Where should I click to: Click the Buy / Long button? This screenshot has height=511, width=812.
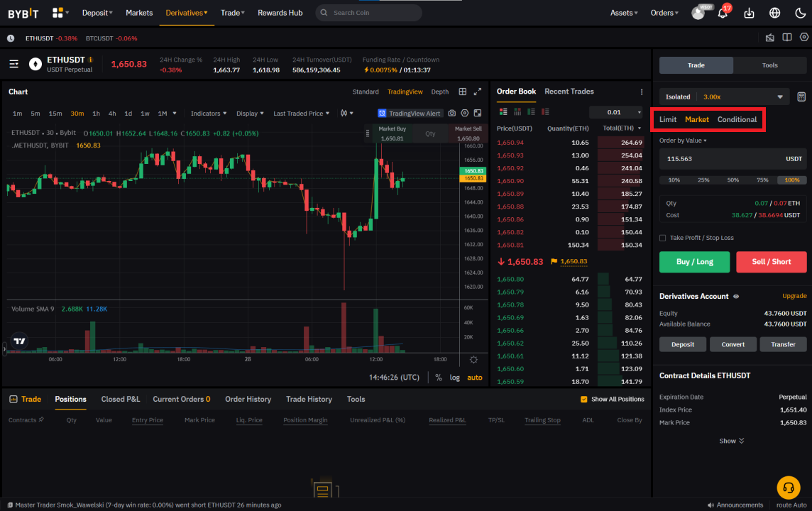coord(694,262)
